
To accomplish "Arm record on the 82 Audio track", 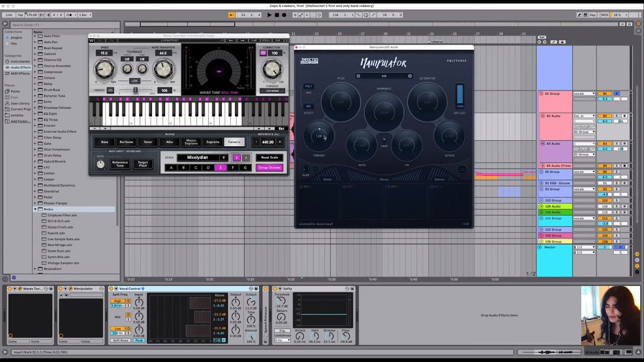I will 625,116.
